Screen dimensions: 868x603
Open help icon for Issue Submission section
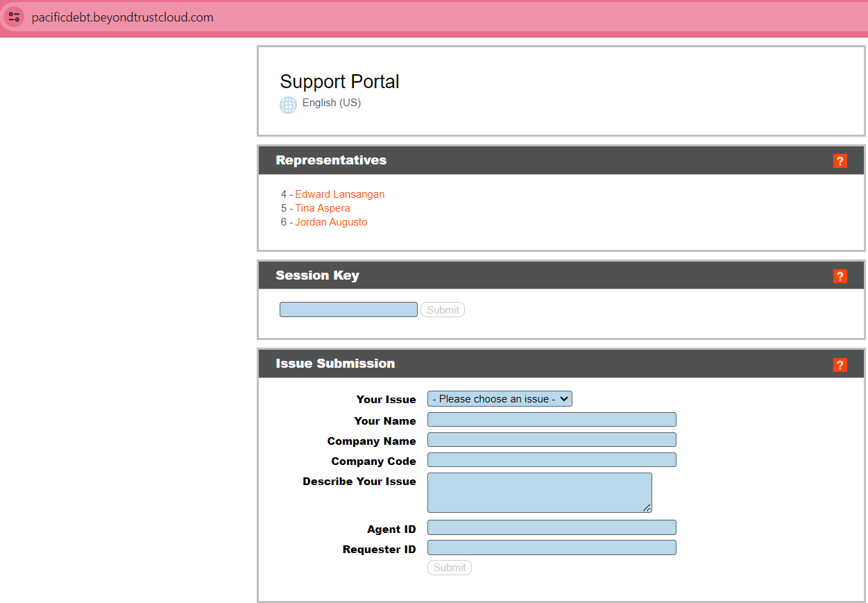pos(840,364)
